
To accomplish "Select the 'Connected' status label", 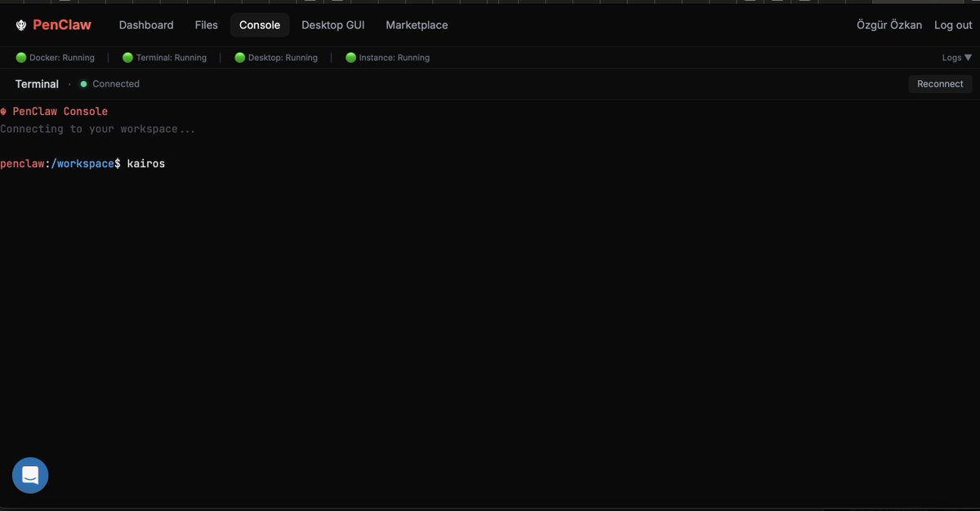I will (x=116, y=84).
